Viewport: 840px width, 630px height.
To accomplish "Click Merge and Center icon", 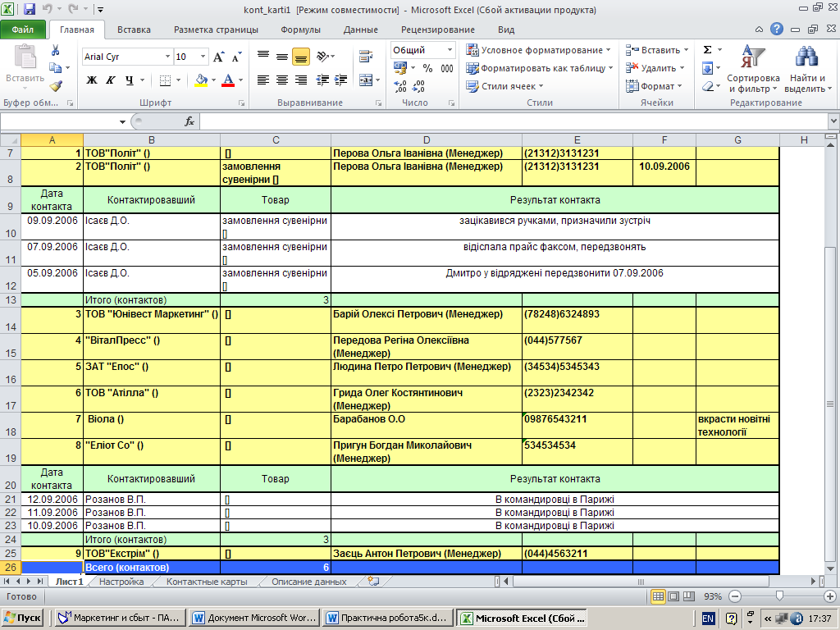I will [366, 80].
